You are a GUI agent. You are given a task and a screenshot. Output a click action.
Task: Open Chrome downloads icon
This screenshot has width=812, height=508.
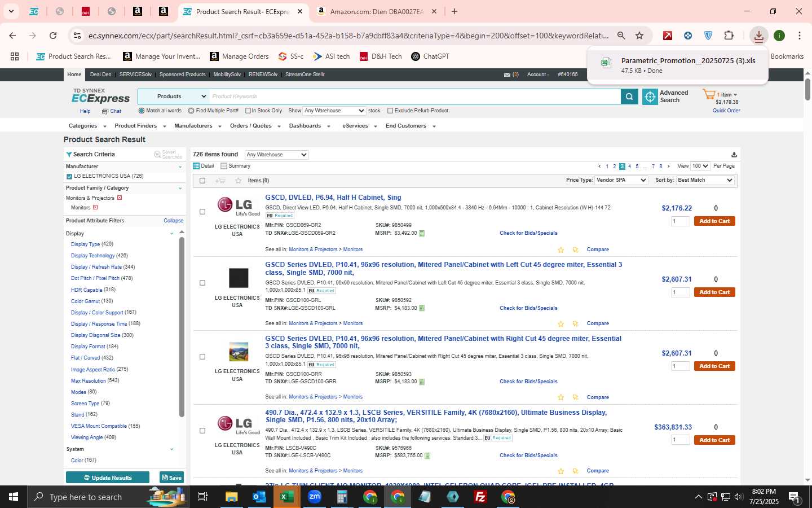point(758,36)
